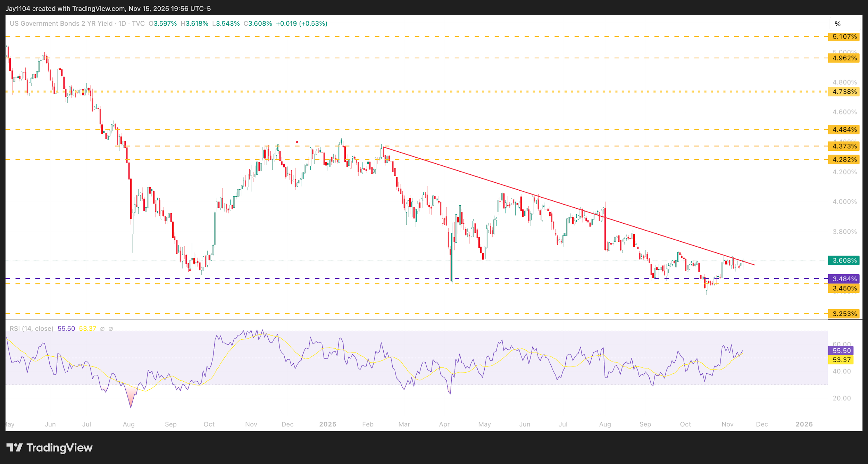The image size is (868, 464).
Task: Click the 4.738% dotted line price label
Action: (x=844, y=92)
